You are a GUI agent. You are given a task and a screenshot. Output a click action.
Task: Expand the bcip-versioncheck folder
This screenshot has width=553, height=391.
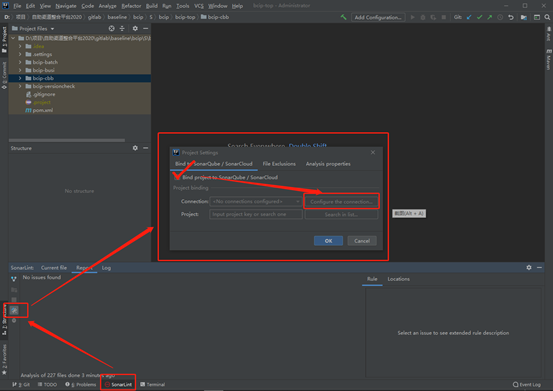pos(20,86)
